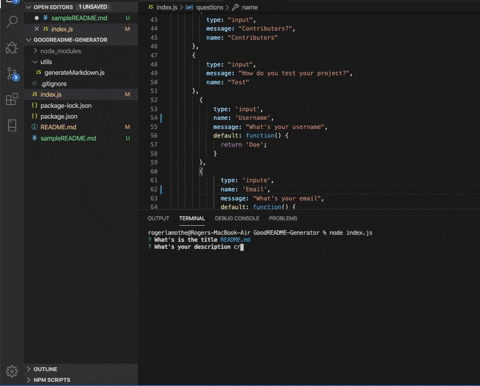Collapse the GOODREADME-GENERATOR folder section
The image size is (480, 386).
[x=29, y=40]
